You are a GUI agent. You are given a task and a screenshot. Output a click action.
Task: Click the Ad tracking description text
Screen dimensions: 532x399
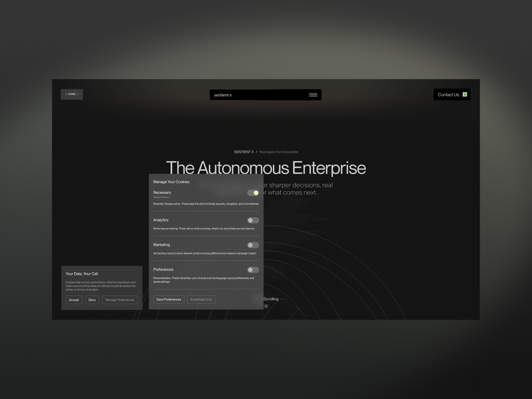point(205,253)
